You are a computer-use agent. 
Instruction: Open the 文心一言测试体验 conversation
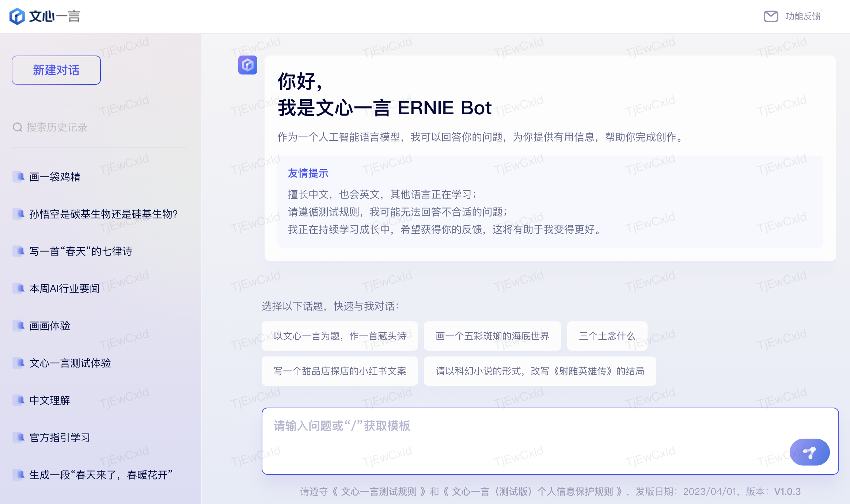pyautogui.click(x=70, y=363)
